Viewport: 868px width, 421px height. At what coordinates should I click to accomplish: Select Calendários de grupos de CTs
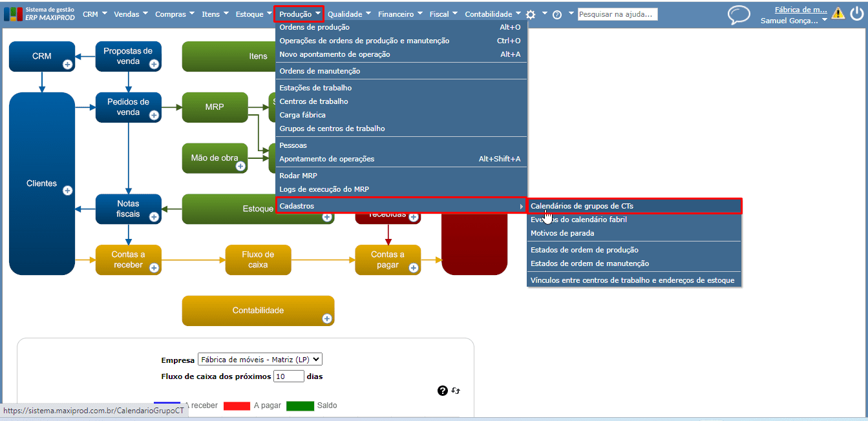(635, 206)
